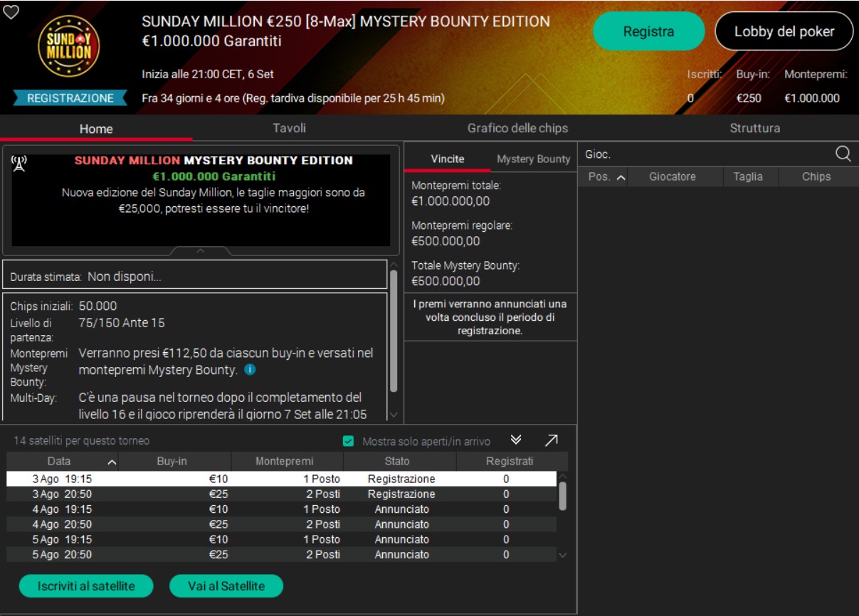
Task: Click the Registra button
Action: point(648,31)
